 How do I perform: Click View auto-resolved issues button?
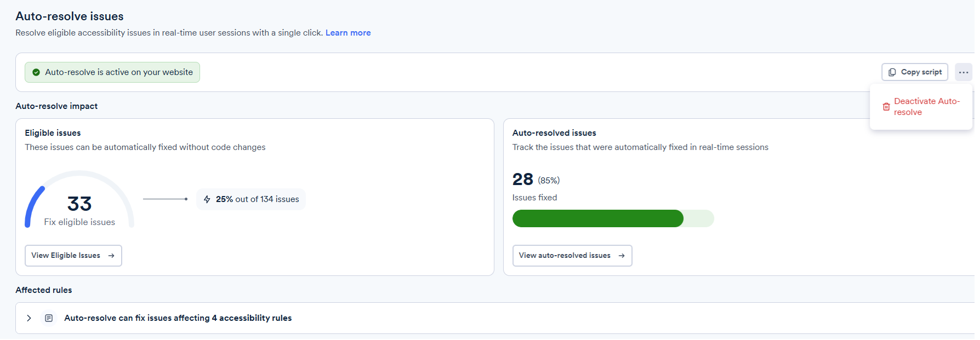(572, 256)
